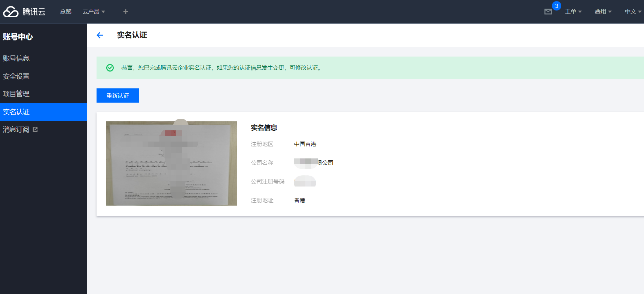Select 项目管理 in the sidebar

point(43,94)
